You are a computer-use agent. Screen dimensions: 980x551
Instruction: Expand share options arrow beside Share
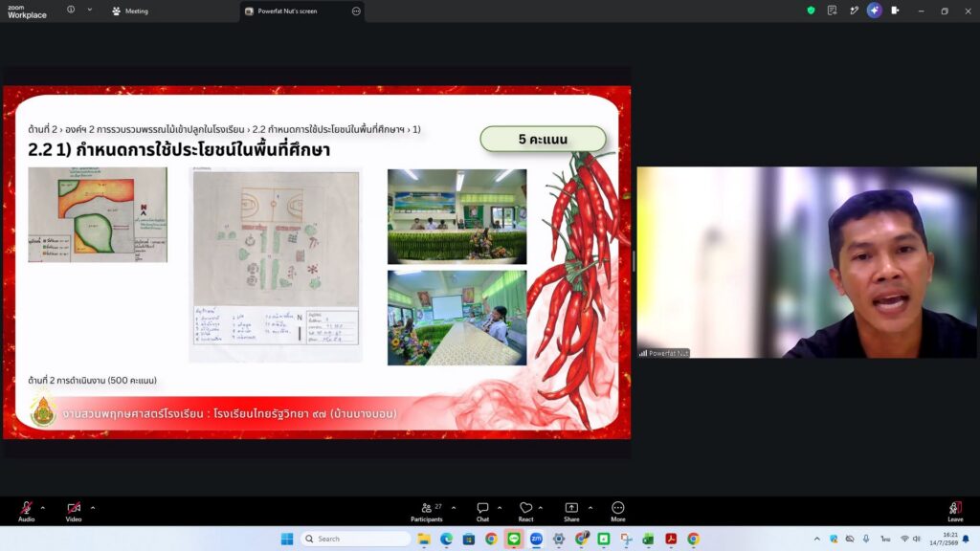point(590,507)
